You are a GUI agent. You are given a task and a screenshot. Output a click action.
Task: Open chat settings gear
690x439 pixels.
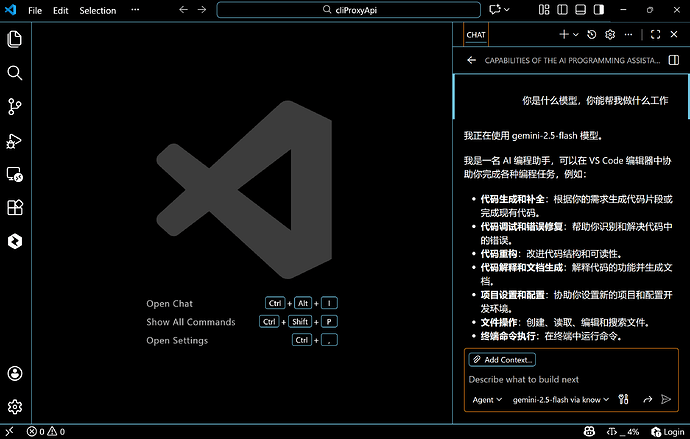tap(610, 34)
